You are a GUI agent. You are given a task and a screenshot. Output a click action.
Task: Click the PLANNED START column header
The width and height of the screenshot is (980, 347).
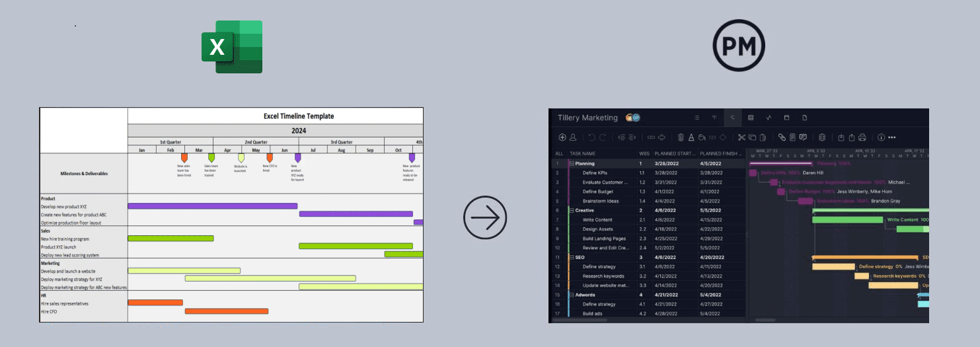click(x=675, y=153)
